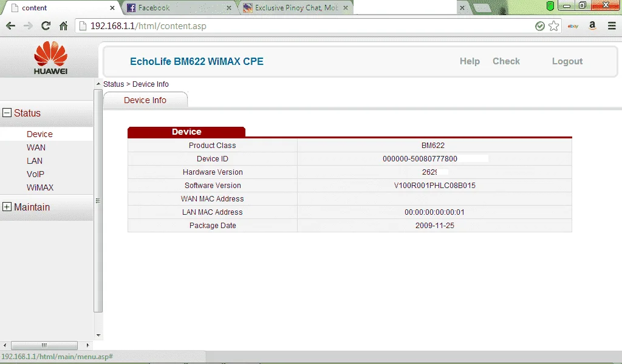Open VoIP status page
This screenshot has width=622, height=364.
coord(35,174)
